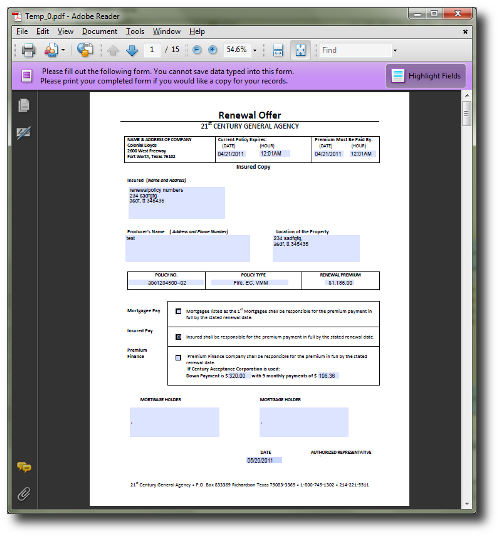The image size is (500, 537).
Task: Click inside the Find search box
Action: [x=355, y=50]
